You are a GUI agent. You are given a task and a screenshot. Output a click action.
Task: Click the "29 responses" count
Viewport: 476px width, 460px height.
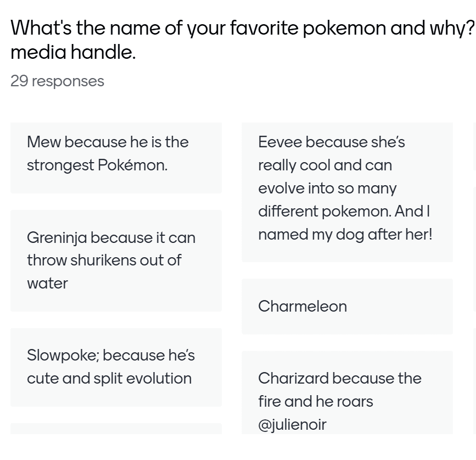coord(57,81)
